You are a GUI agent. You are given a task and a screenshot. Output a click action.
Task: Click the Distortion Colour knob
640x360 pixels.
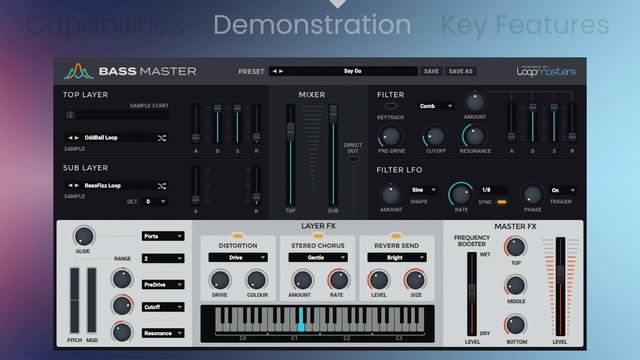click(x=256, y=280)
